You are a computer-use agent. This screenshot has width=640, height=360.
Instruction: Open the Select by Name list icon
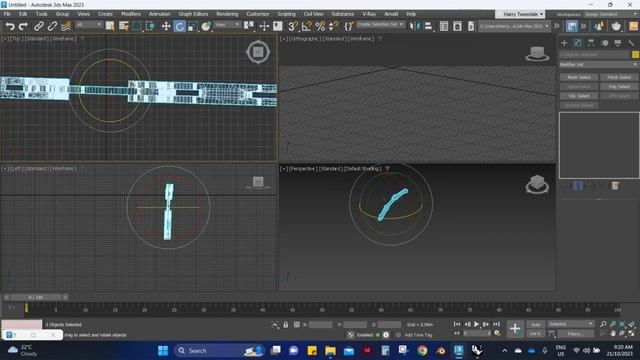124,26
